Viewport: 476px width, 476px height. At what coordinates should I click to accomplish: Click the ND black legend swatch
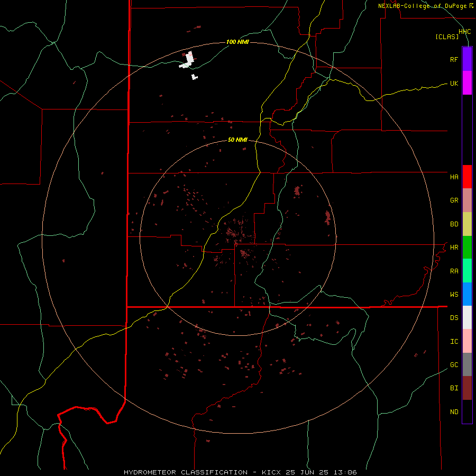pos(467,411)
